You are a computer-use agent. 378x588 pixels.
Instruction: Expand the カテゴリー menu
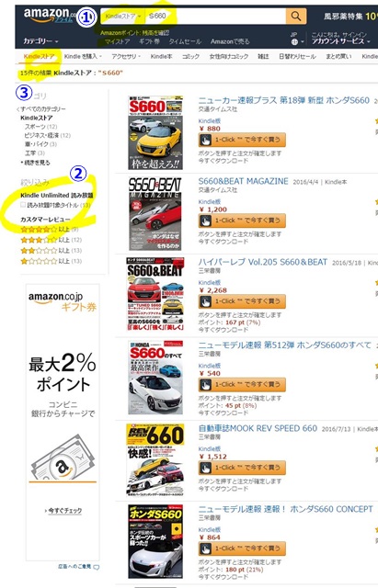point(40,40)
